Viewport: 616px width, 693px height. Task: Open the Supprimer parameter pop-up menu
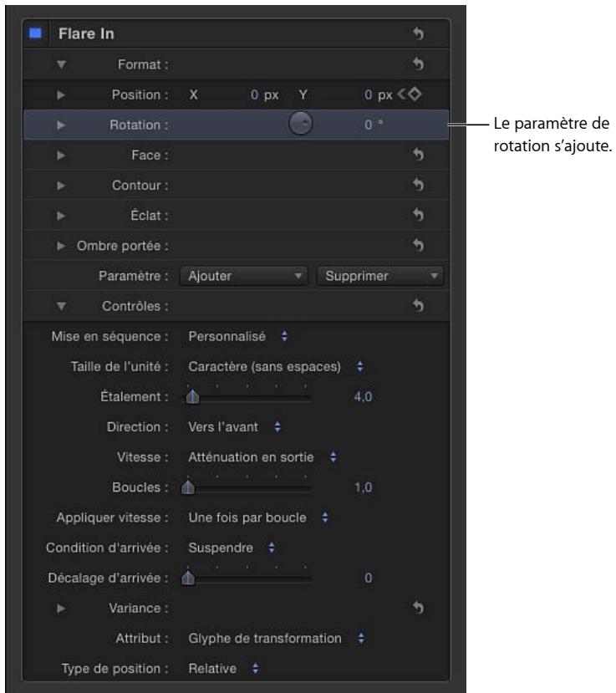(x=380, y=276)
